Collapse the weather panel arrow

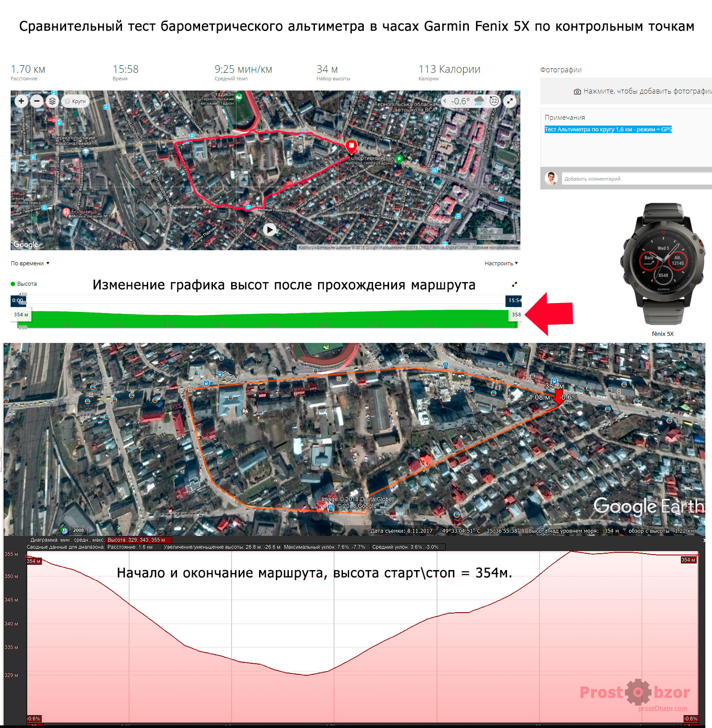click(x=445, y=101)
